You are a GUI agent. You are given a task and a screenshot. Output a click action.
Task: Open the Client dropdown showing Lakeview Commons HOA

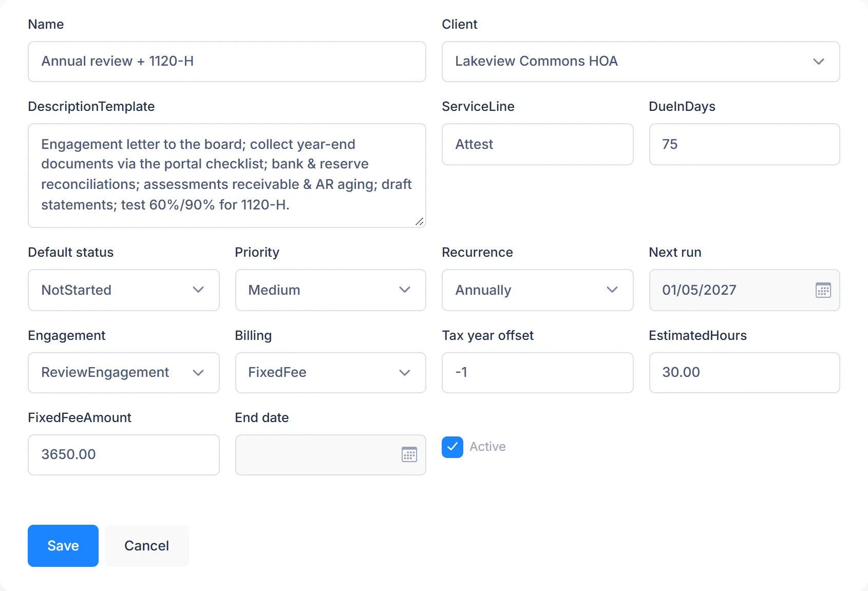click(640, 62)
